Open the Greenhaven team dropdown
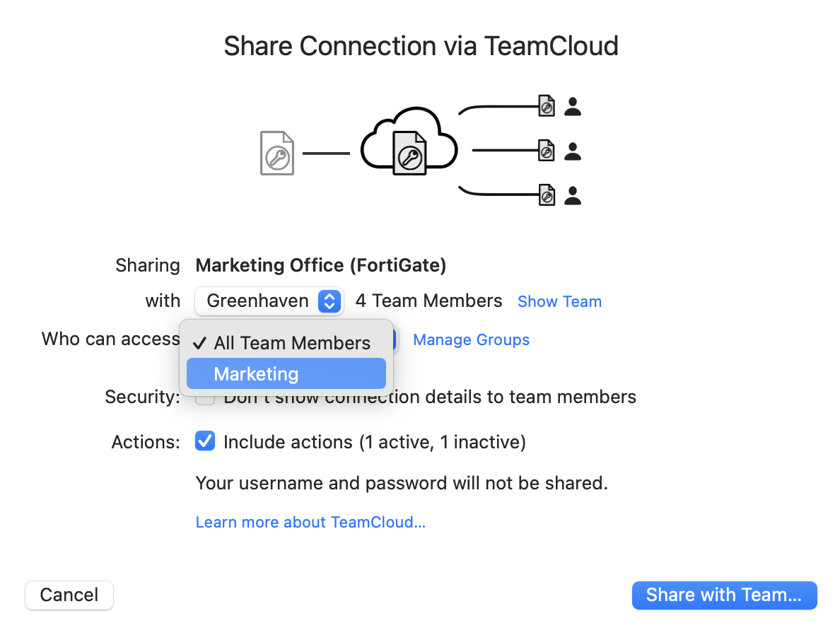This screenshot has height=628, width=840. [x=269, y=301]
